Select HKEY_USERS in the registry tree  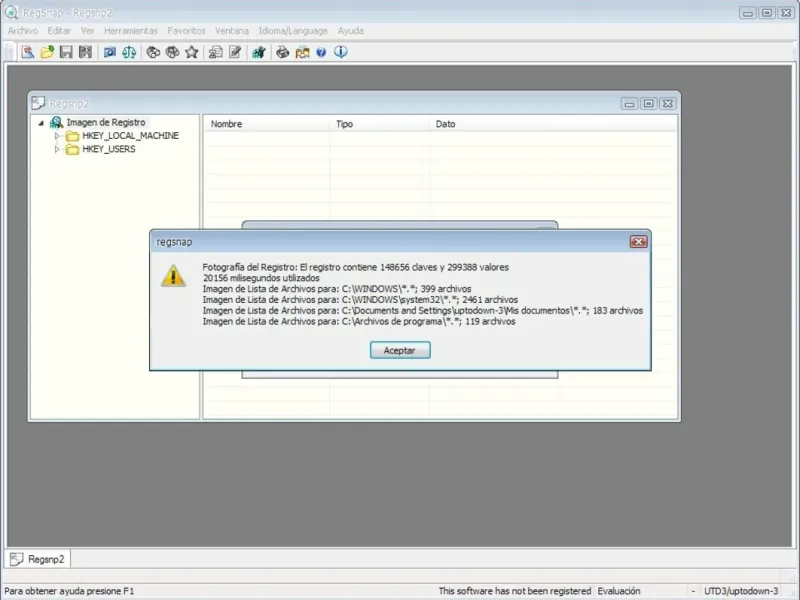pyautogui.click(x=109, y=149)
